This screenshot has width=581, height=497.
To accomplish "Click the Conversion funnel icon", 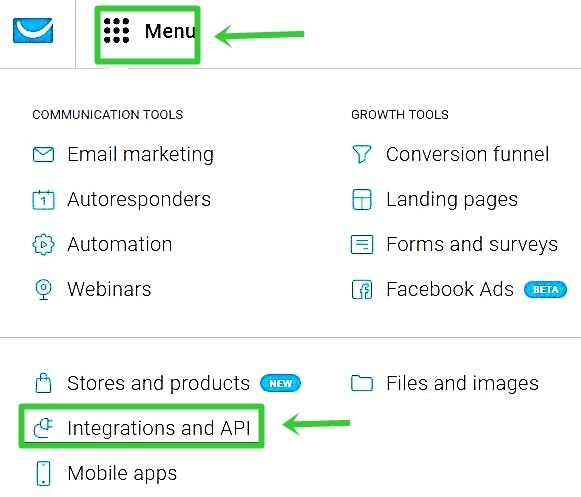I will (362, 154).
